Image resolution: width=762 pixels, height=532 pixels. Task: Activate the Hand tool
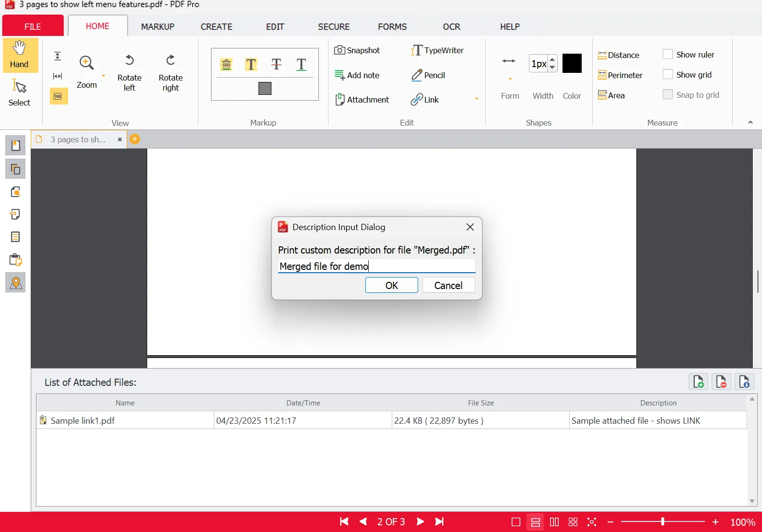pos(20,55)
